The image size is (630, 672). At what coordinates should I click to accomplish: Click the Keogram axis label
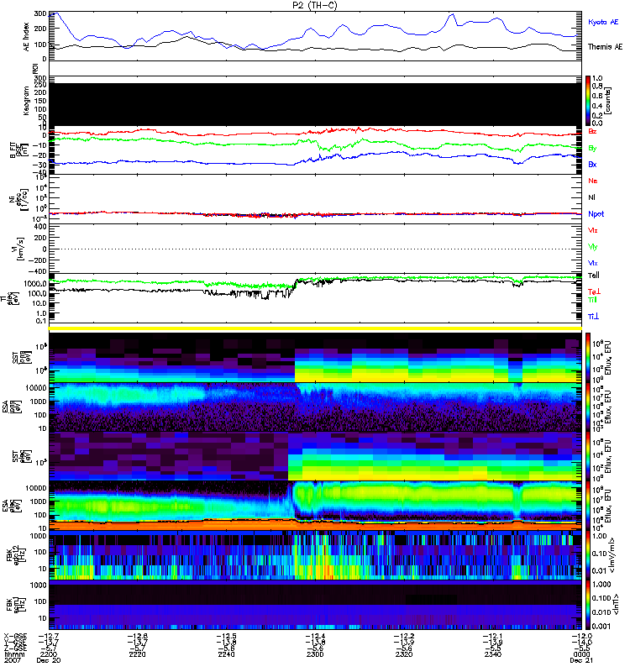[x=26, y=101]
